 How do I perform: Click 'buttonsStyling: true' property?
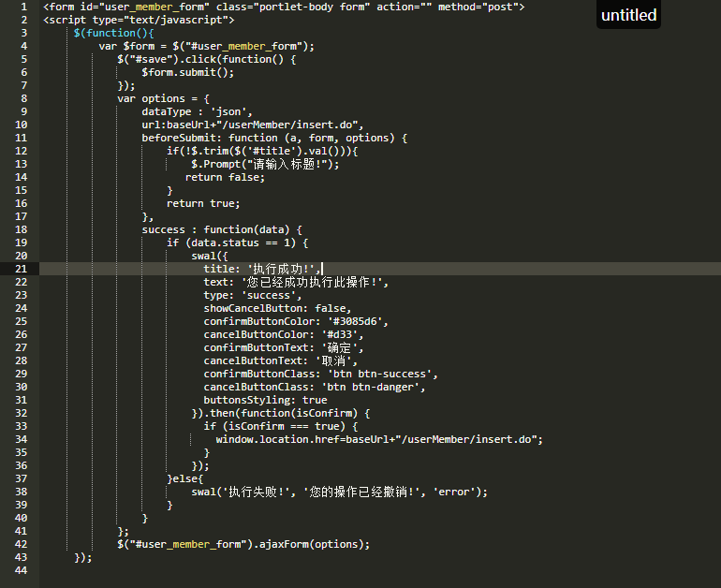pos(265,401)
